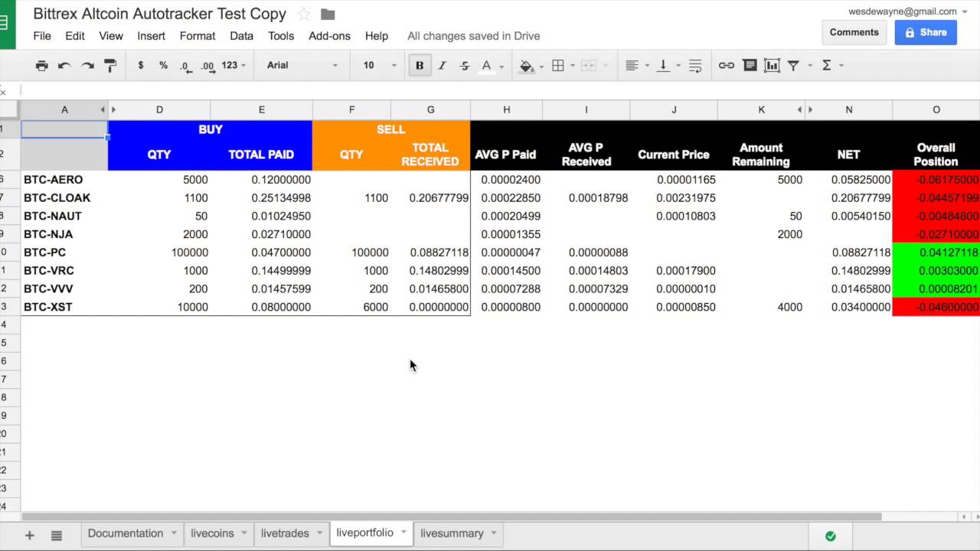
Task: Open the livesummary tab dropdown arrow
Action: pyautogui.click(x=494, y=533)
